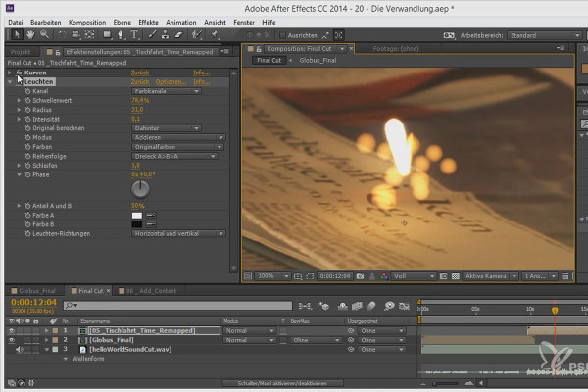Click the show channel RGB icon
This screenshot has width=588, height=392.
pos(384,276)
